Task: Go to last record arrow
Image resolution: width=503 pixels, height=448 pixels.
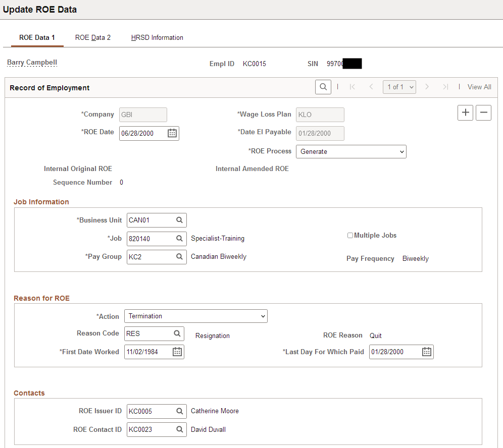Action: tap(445, 87)
